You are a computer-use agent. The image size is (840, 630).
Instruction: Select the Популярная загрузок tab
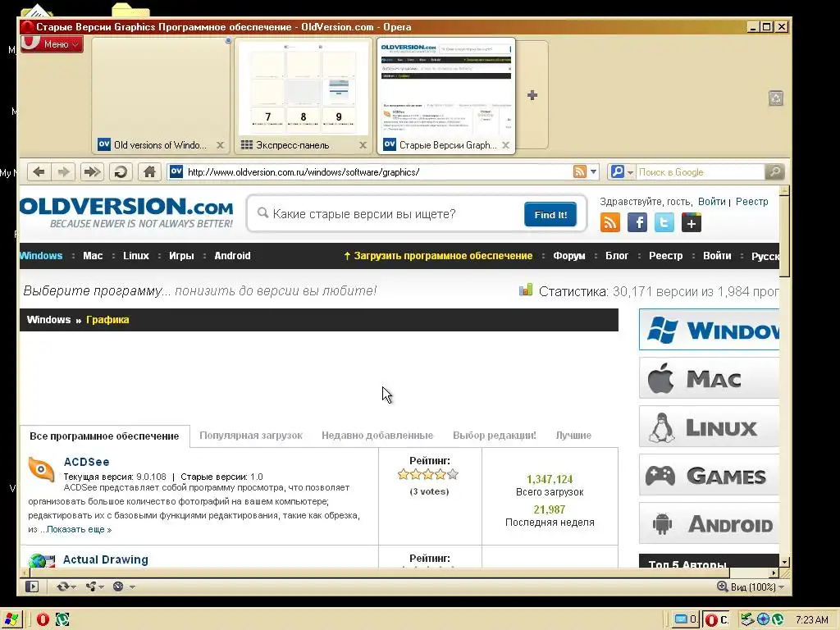(251, 436)
